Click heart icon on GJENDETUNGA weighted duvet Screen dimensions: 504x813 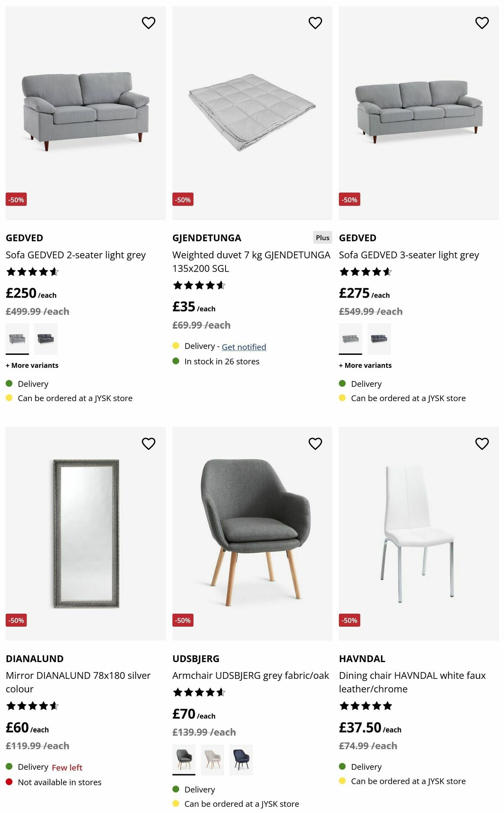tap(315, 23)
